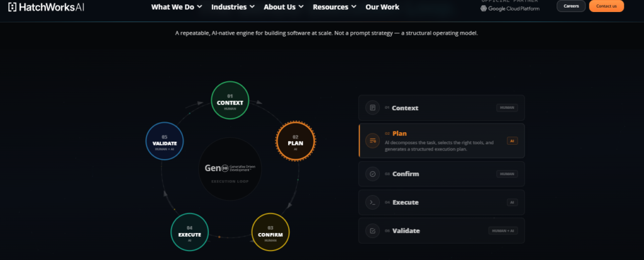This screenshot has width=644, height=260.
Task: Select the blue 05 Validate circle
Action: [165, 141]
